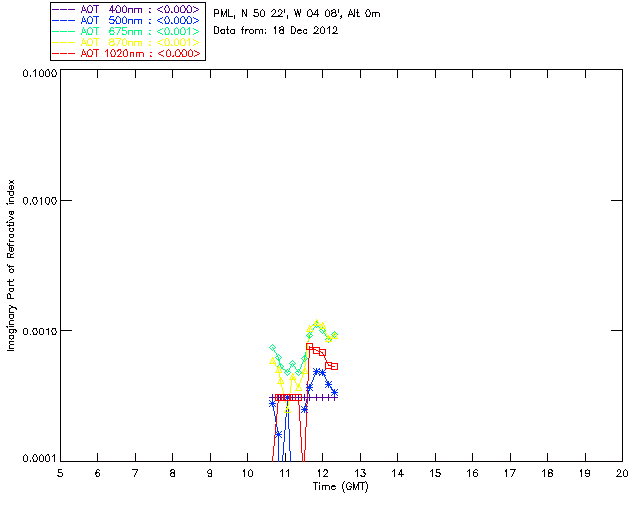
Task: Click the y-axis tick label 0.0100
Action: 39,200
